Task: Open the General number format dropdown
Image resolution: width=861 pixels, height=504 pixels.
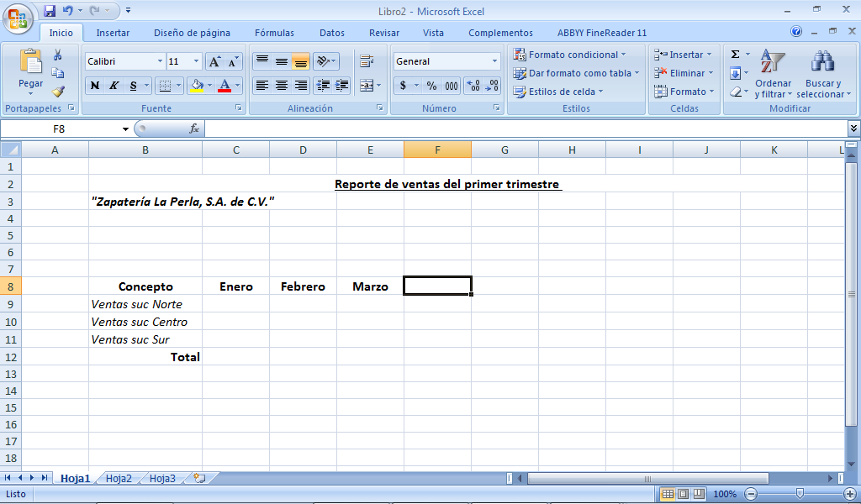Action: [x=494, y=61]
